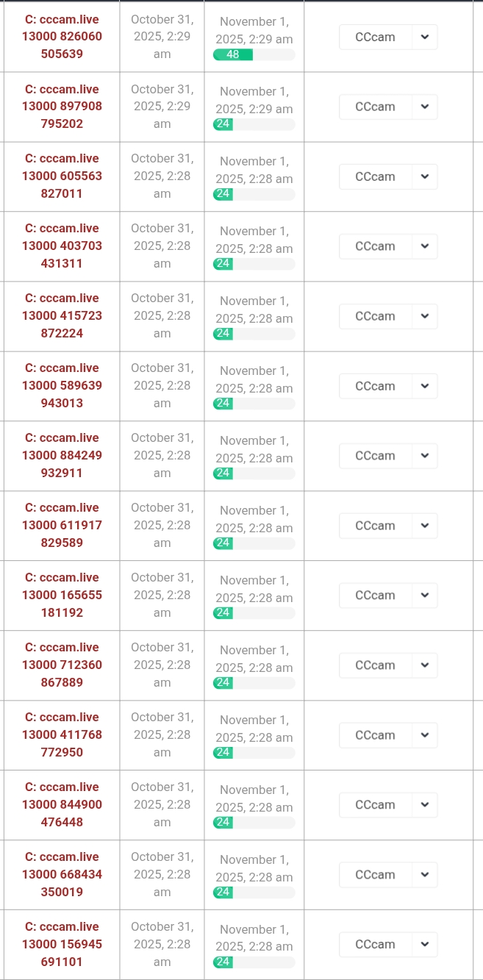This screenshot has width=483, height=980.
Task: Open the CCcam selector beside 611917 829589
Action: pos(387,526)
